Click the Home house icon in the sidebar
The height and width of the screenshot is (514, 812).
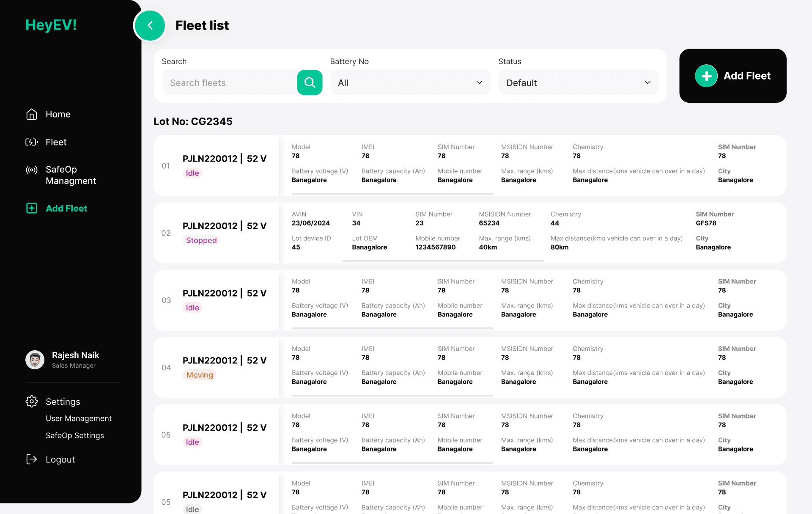(32, 114)
